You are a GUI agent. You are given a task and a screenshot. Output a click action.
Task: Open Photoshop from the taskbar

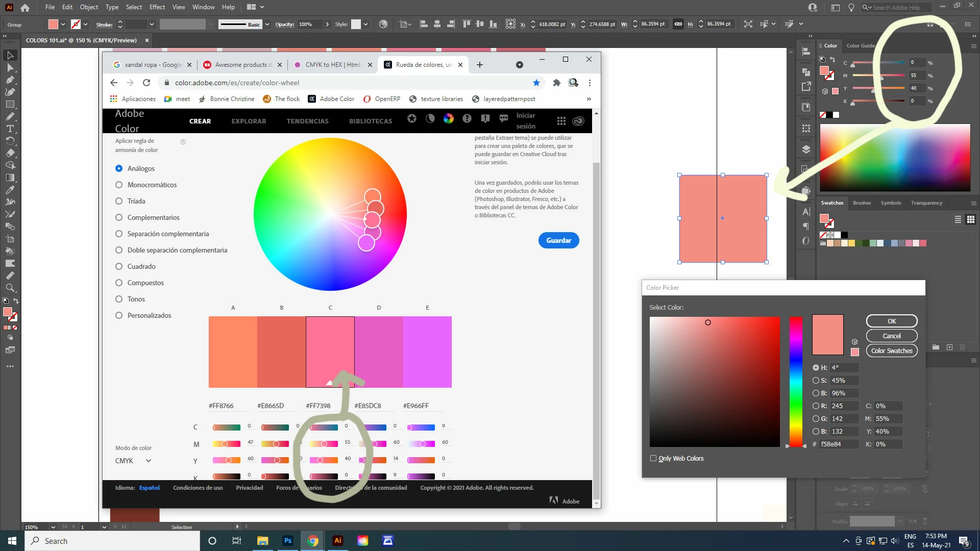click(x=288, y=541)
